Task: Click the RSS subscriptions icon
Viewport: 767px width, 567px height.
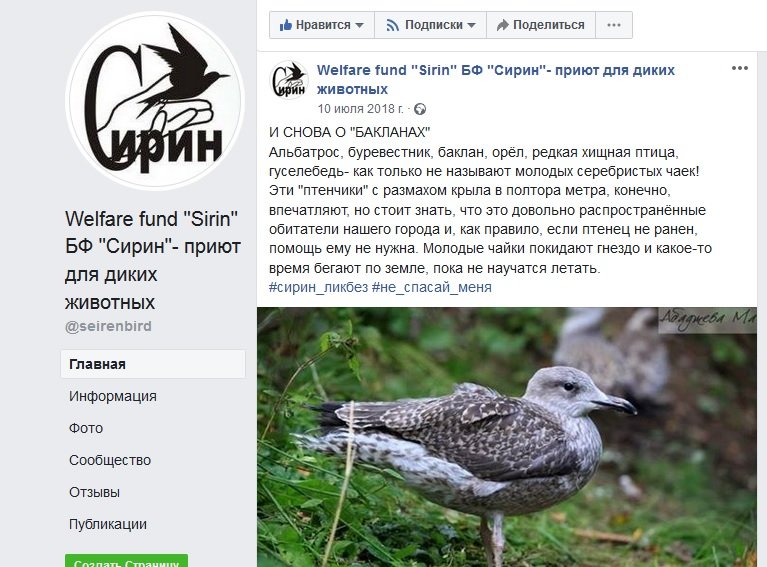Action: click(392, 25)
